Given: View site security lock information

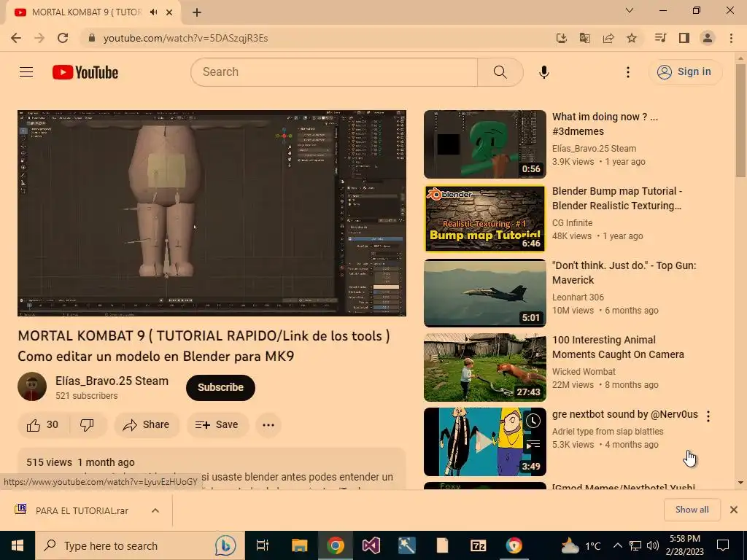Looking at the screenshot, I should pyautogui.click(x=92, y=38).
